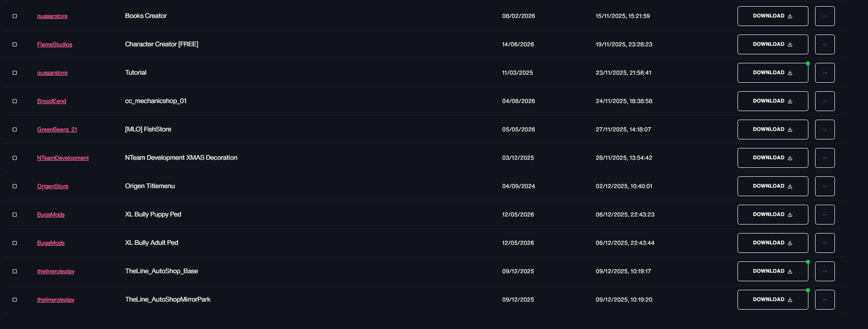Open the three-dot menu for [MLO] FishStore
Viewport: 868px width, 329px height.
point(825,130)
